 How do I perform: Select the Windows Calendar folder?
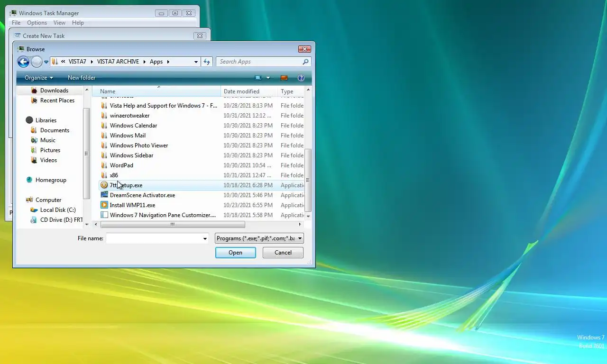click(133, 126)
